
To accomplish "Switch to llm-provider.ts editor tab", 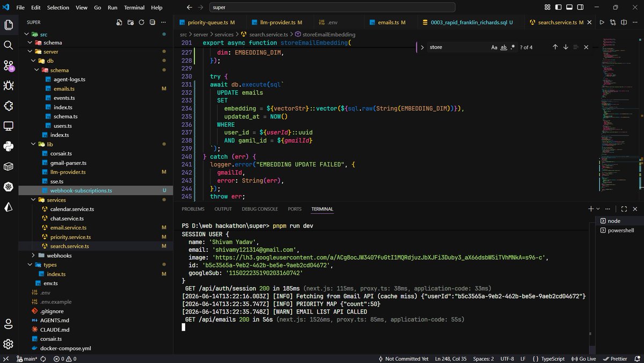I will pos(281,23).
